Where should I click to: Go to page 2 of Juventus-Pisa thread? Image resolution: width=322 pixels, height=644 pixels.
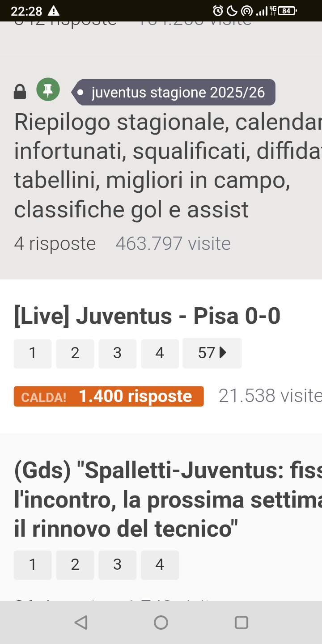[x=75, y=353]
